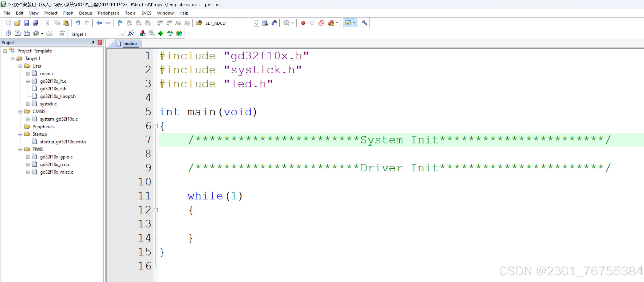Collapse the code block at line 6
This screenshot has height=282, width=644.
point(156,126)
